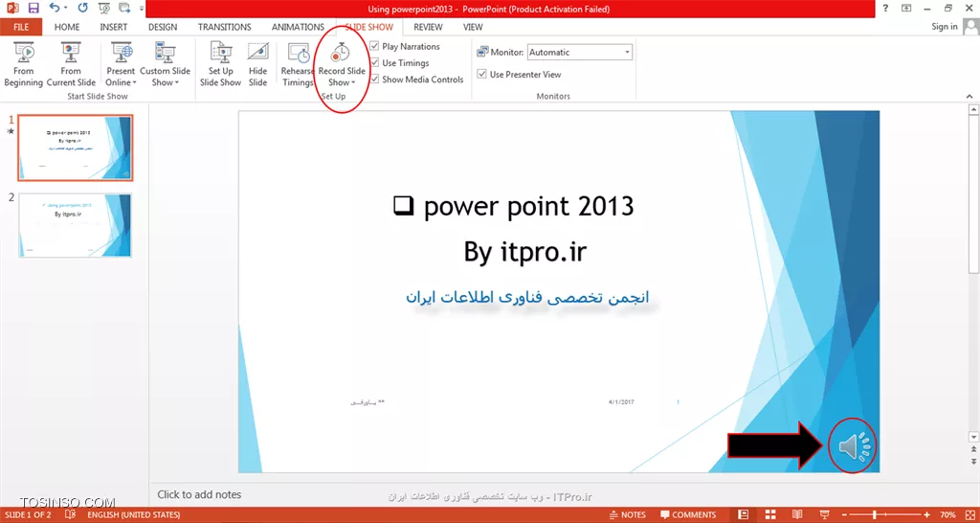Open spell check icon in status bar
Image resolution: width=980 pixels, height=523 pixels.
(x=71, y=515)
